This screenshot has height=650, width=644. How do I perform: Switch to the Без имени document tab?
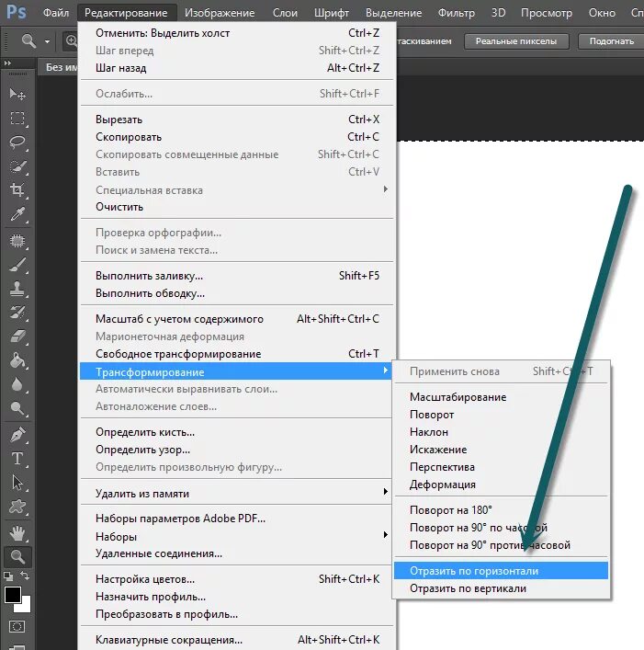pos(58,67)
